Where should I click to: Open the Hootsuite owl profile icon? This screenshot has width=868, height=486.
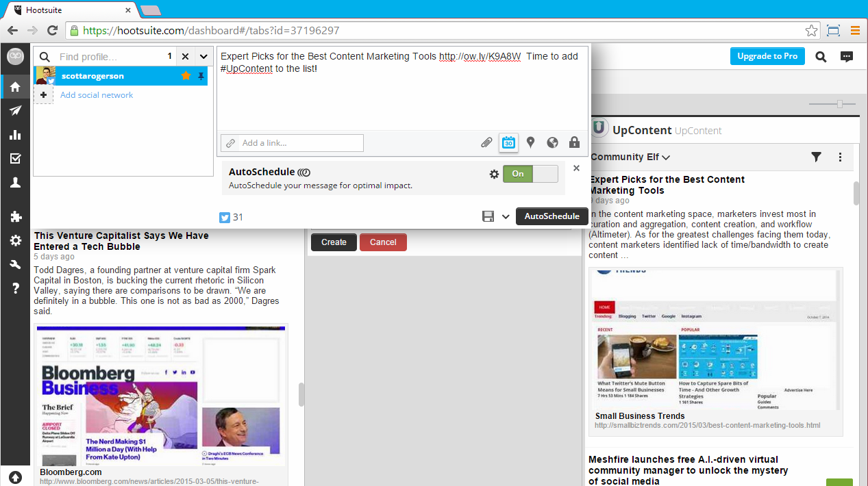(x=15, y=57)
